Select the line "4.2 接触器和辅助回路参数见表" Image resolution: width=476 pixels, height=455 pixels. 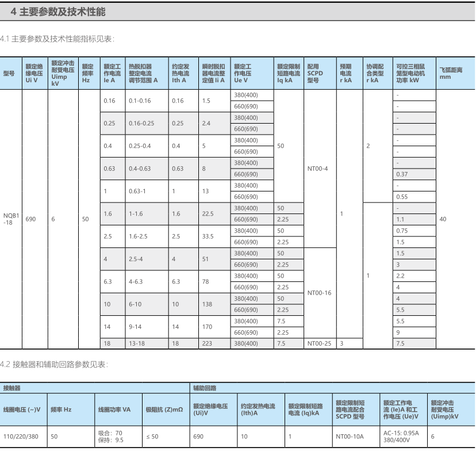[x=54, y=364]
